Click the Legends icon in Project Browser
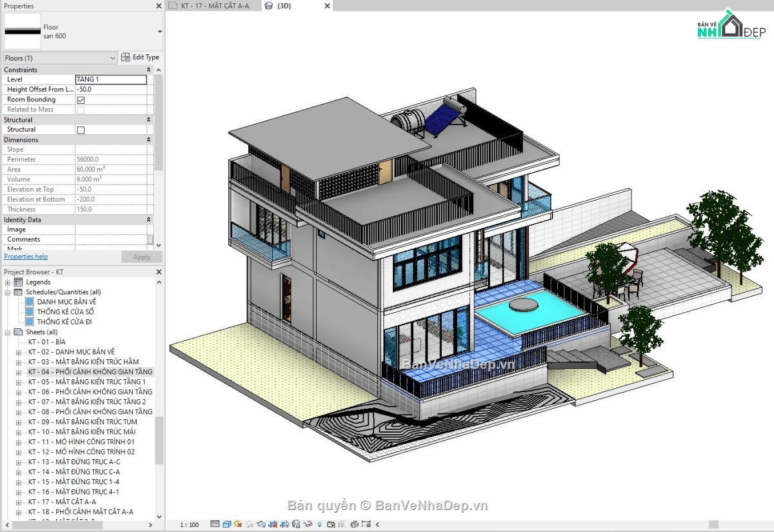The image size is (774, 532). [x=18, y=282]
